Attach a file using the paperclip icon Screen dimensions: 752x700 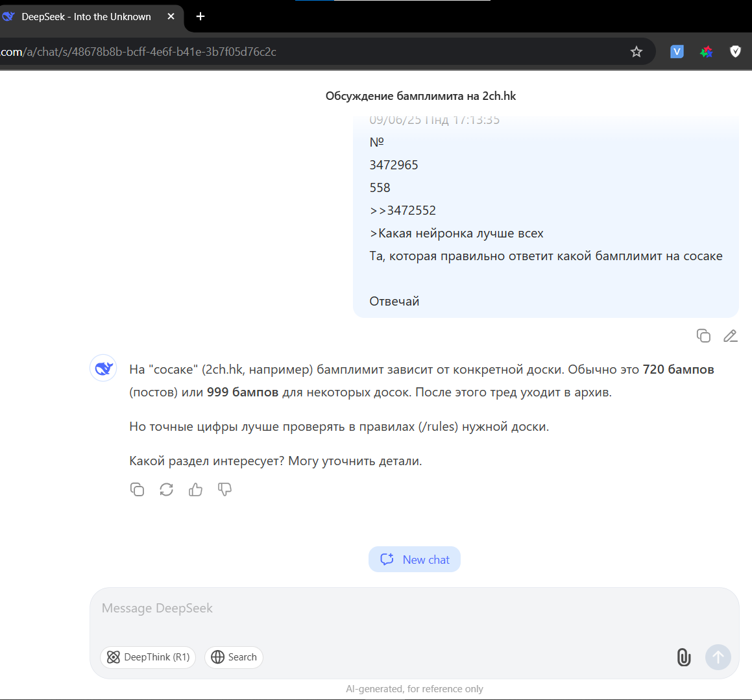click(684, 657)
